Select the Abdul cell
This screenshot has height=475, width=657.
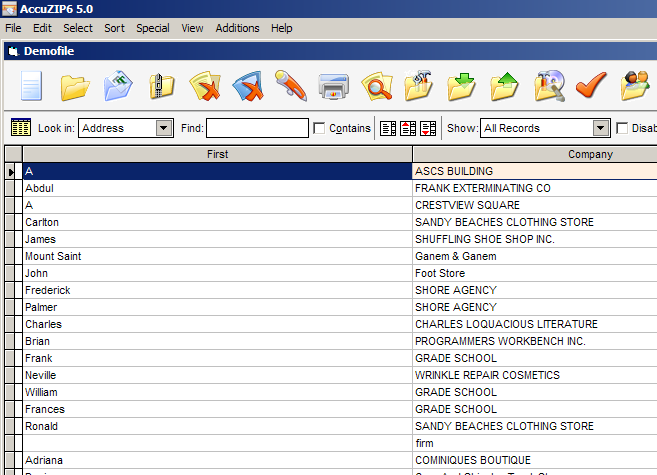[x=217, y=188]
